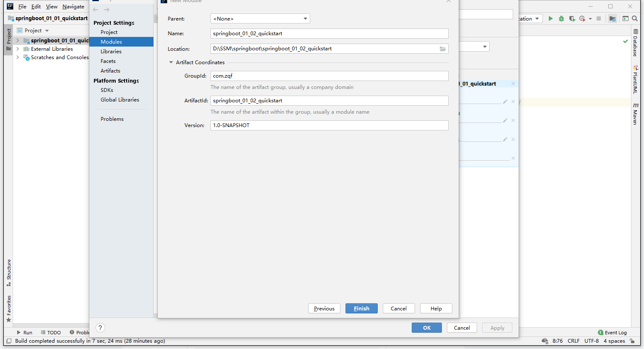Image resolution: width=644 pixels, height=349 pixels.
Task: Expand External Libraries tree node
Action: click(18, 49)
